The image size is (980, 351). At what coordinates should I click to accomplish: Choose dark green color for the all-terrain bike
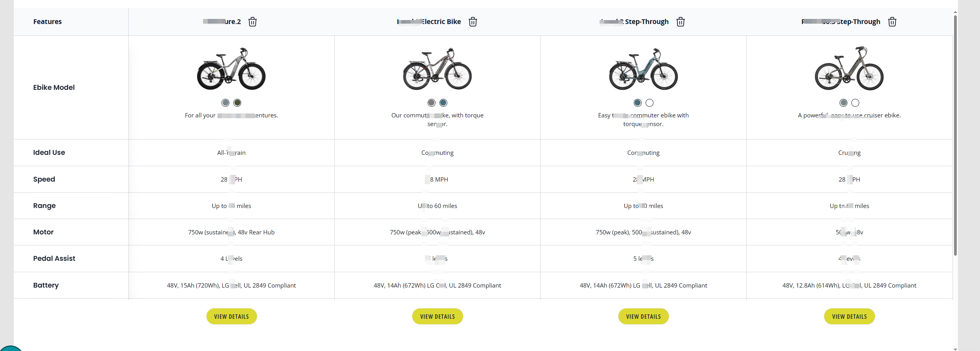237,103
